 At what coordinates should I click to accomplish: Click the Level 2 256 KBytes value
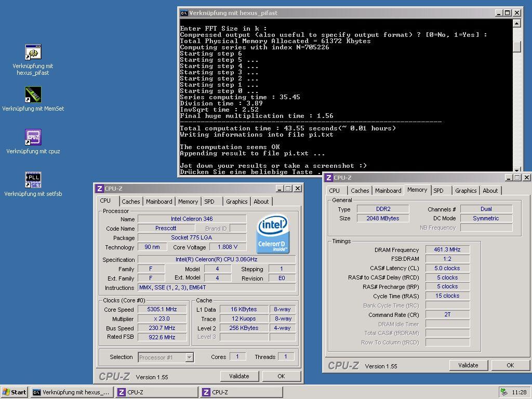click(x=244, y=328)
